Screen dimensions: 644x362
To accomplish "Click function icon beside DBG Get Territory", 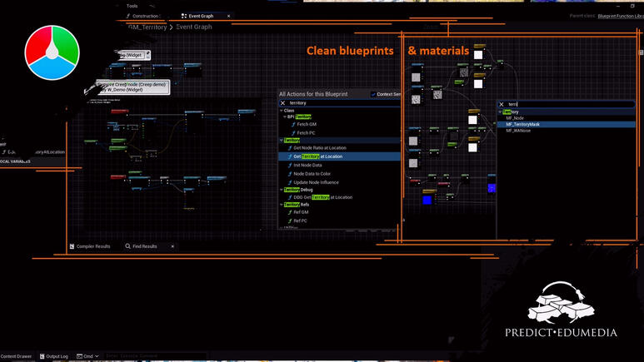I will pyautogui.click(x=290, y=197).
